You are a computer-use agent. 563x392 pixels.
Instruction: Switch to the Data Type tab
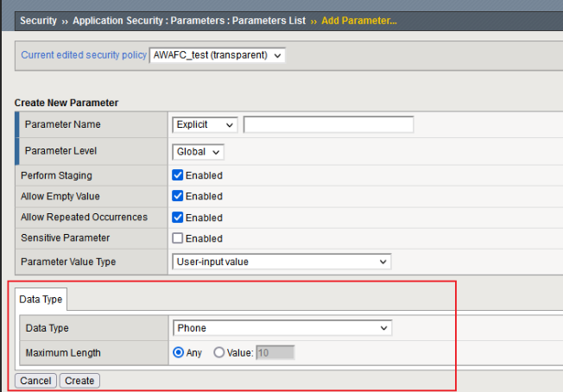point(42,300)
